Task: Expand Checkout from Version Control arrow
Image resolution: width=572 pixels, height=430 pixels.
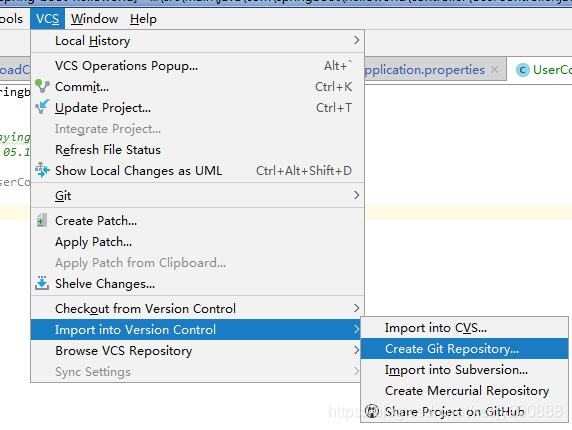Action: point(356,308)
